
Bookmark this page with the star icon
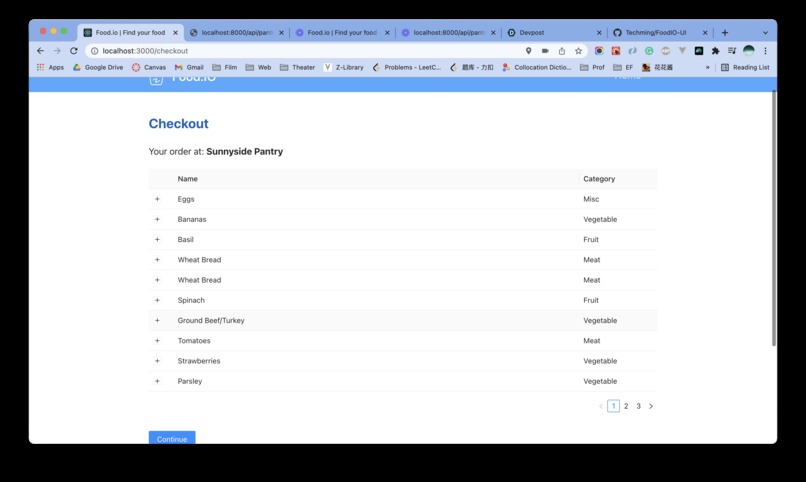click(578, 51)
